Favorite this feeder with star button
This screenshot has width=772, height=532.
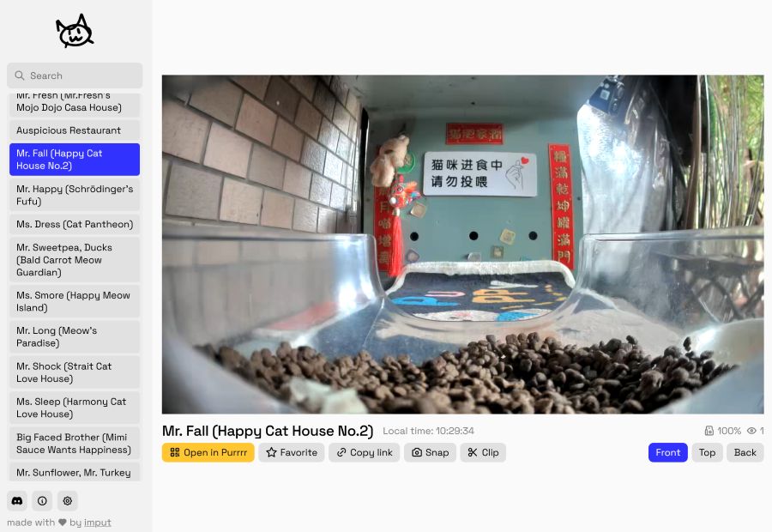click(292, 452)
